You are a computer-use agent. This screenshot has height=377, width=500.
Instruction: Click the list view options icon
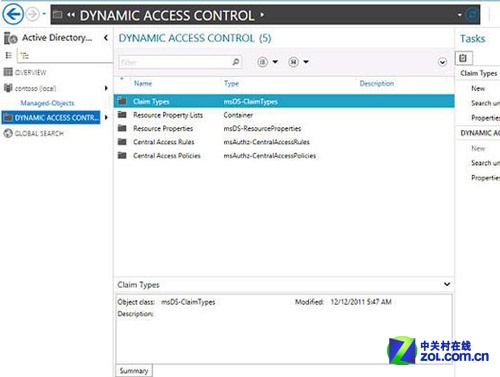coord(262,62)
